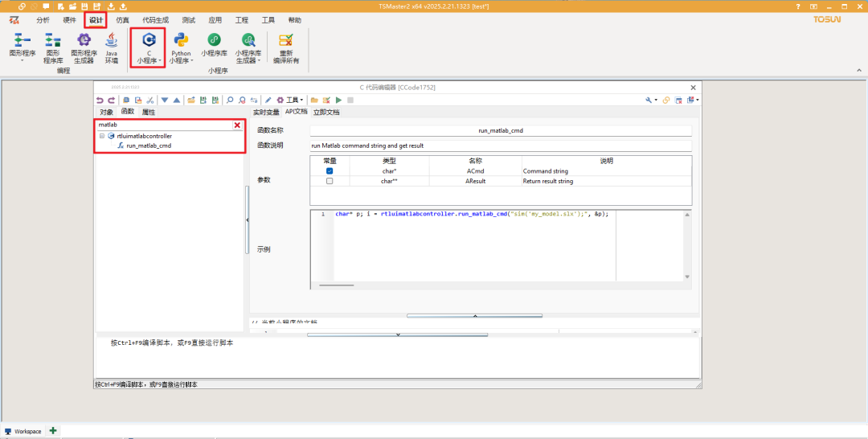Select the 属性 tab in left panel

click(x=149, y=112)
